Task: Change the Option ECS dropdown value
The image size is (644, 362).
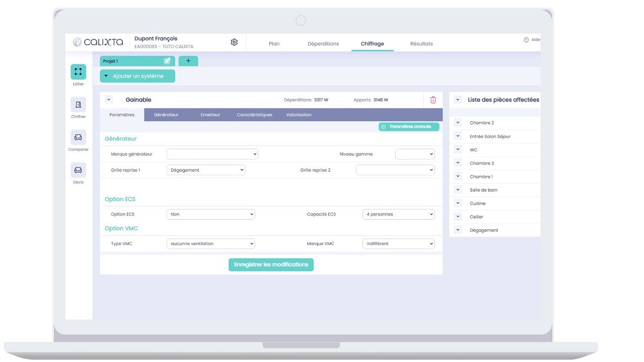Action: point(210,214)
